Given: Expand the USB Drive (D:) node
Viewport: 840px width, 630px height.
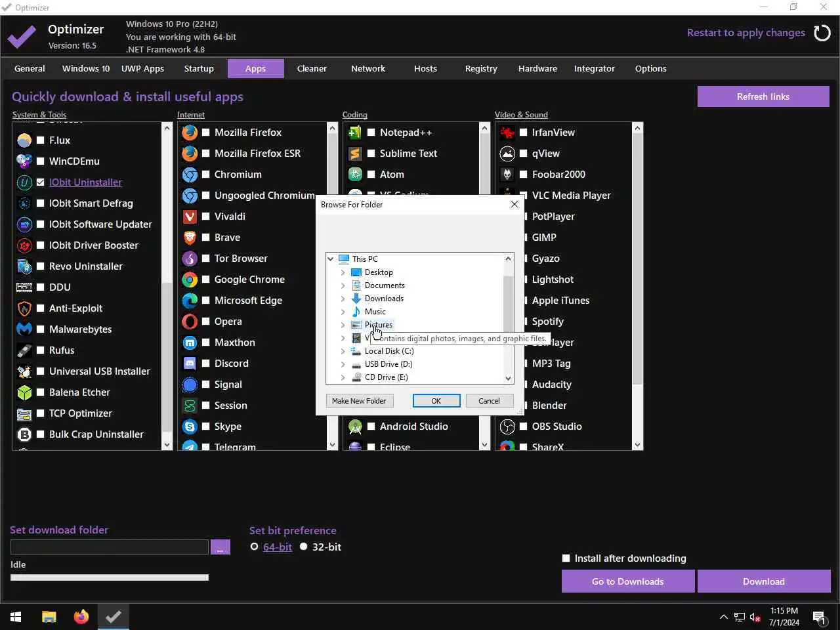Looking at the screenshot, I should point(343,364).
